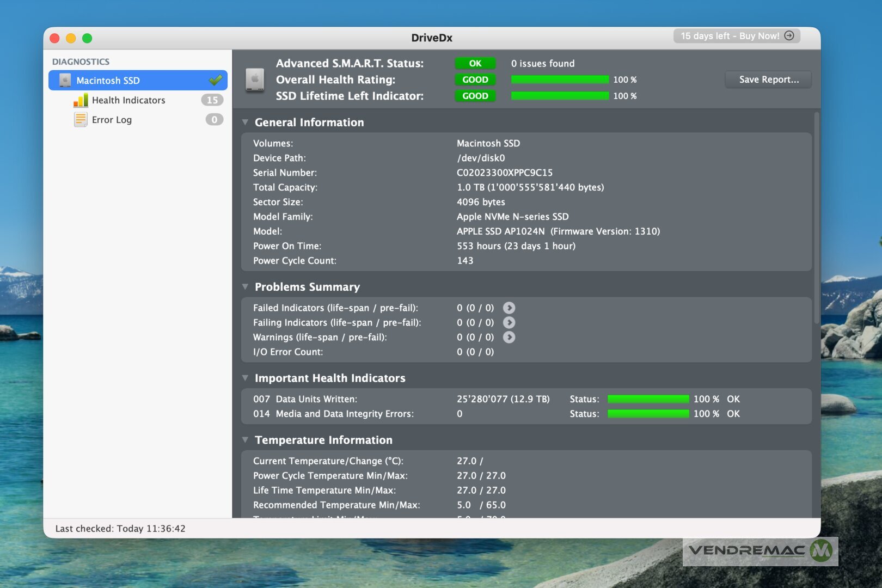Click the Macintosh SSD drive icon in sidebar
Screen dimensions: 882x588
coord(65,81)
